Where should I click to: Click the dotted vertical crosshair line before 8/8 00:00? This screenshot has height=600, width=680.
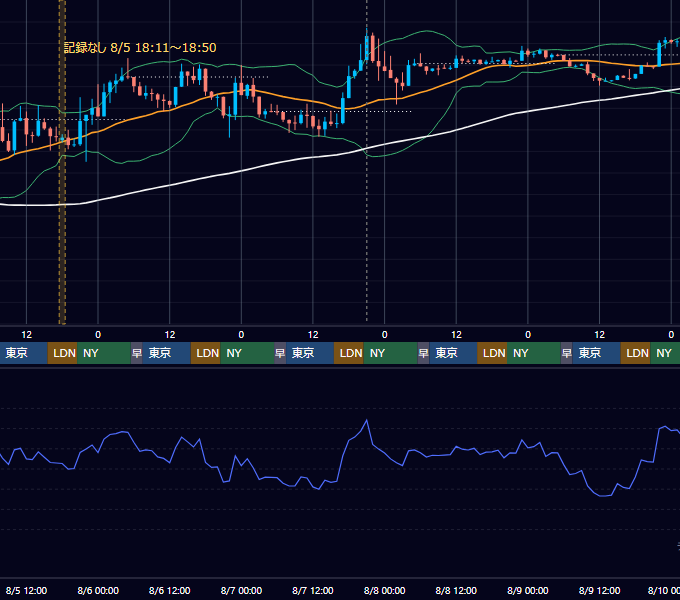(367, 162)
